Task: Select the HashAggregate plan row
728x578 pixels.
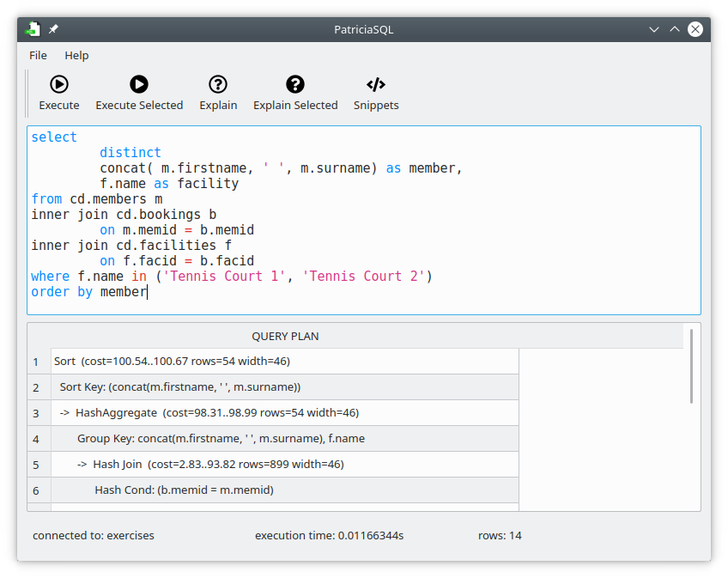Action: [x=258, y=412]
